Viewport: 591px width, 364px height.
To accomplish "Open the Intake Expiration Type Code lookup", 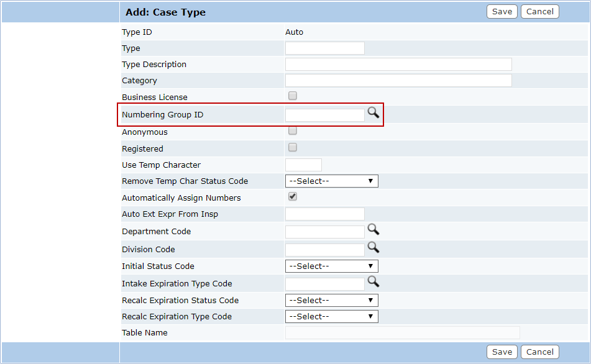I will pos(373,281).
